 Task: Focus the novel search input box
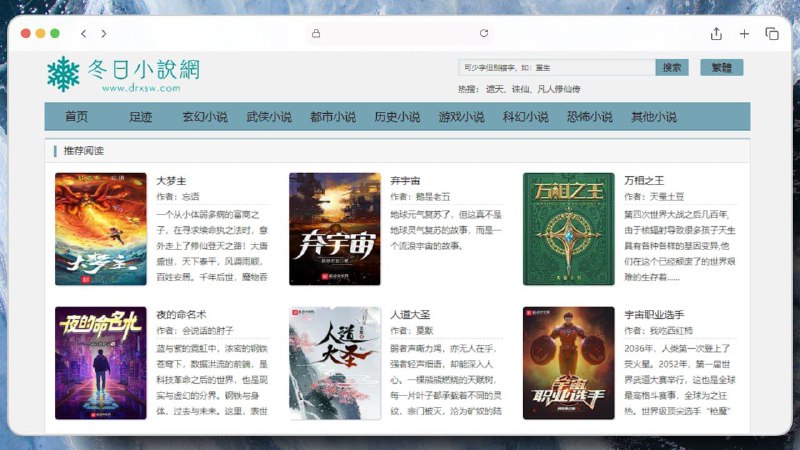pos(557,67)
